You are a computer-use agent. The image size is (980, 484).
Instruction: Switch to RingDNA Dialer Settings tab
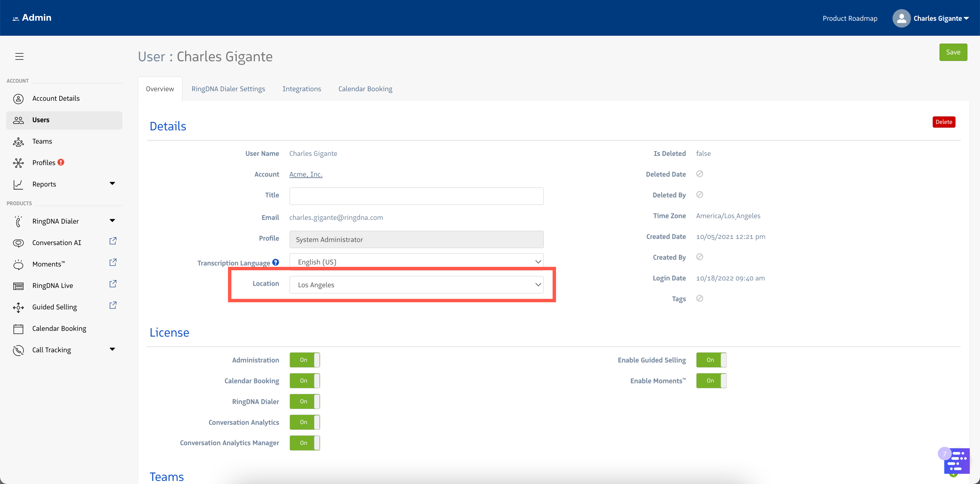click(x=228, y=88)
